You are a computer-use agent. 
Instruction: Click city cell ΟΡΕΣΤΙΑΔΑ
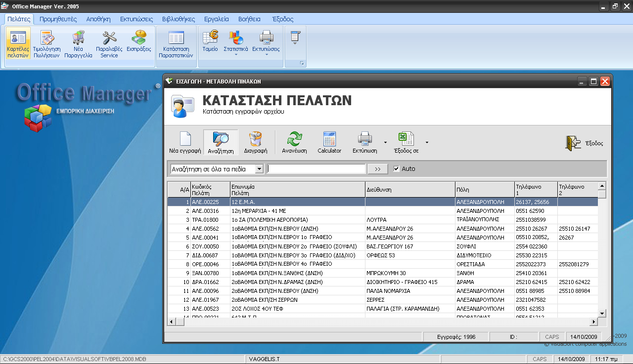485,264
